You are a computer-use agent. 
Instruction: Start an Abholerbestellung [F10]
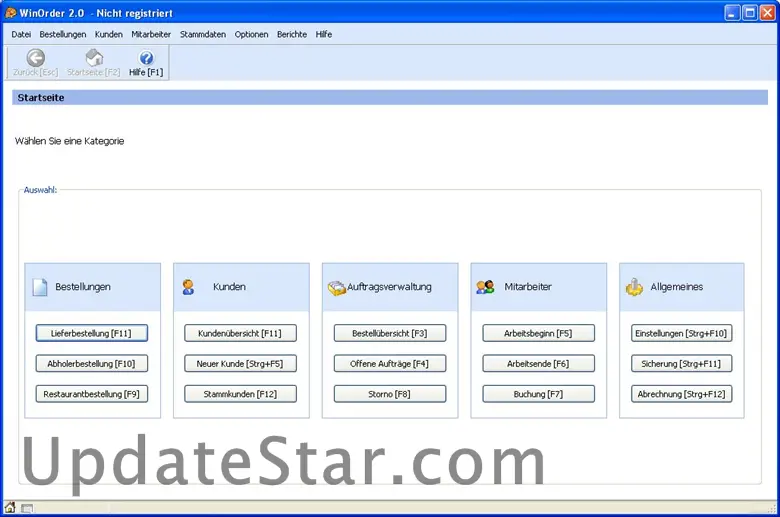tap(92, 364)
